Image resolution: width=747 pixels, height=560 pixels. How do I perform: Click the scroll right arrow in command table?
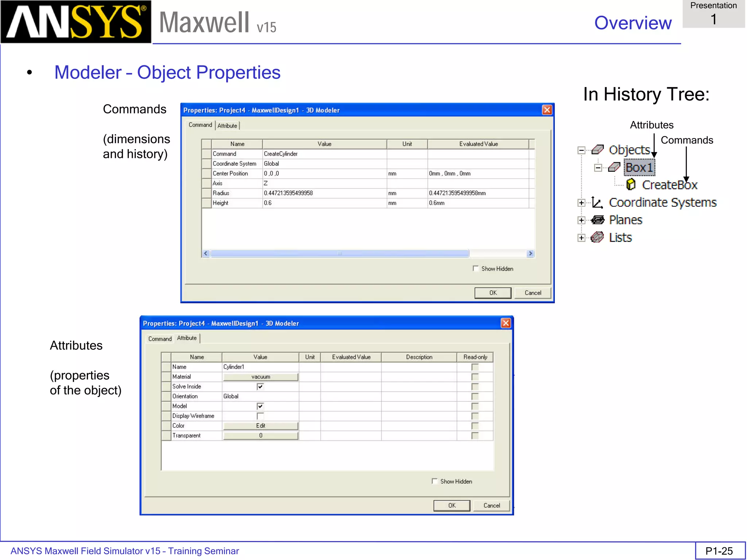[530, 253]
